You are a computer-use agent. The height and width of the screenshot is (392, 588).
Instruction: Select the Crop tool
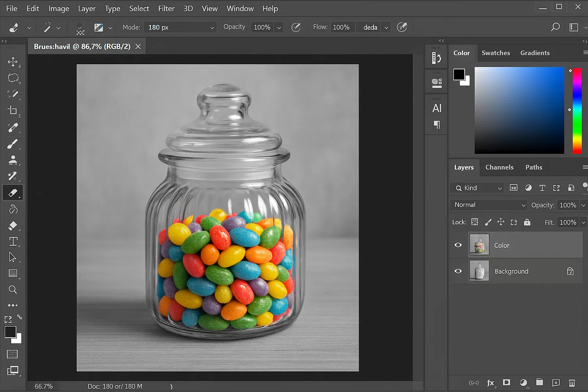[13, 111]
